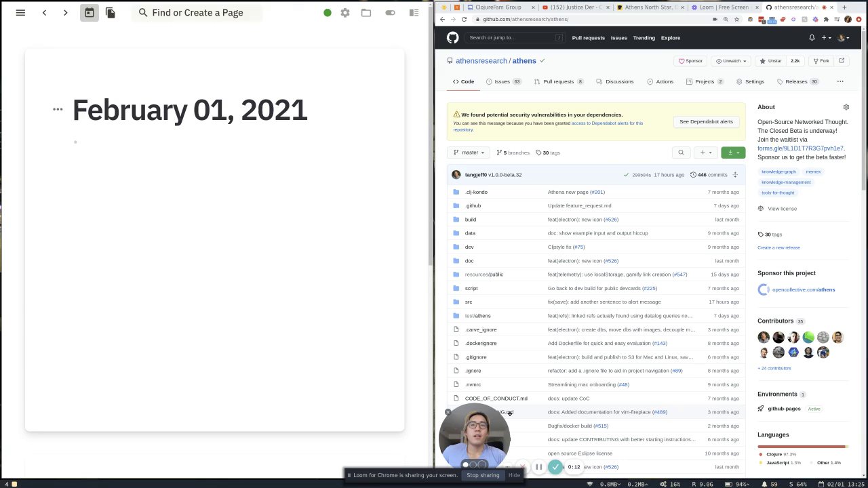The height and width of the screenshot is (488, 868).
Task: Open the src folder
Action: tap(469, 302)
